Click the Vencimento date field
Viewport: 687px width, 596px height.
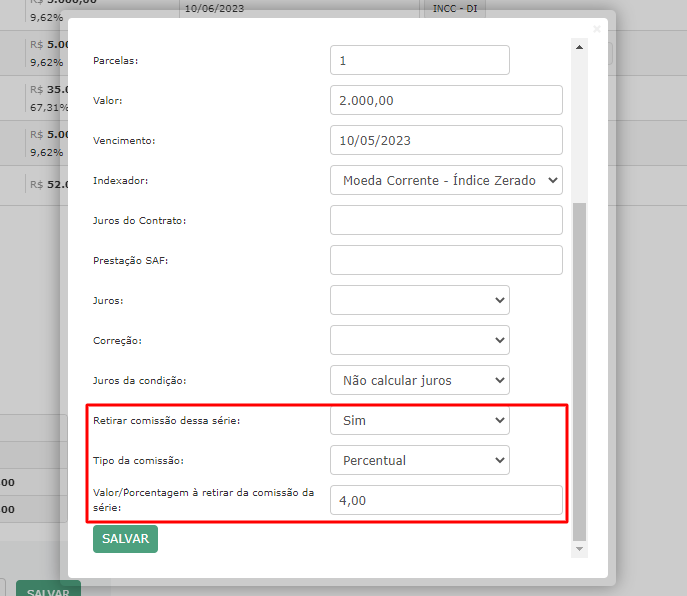tap(446, 140)
